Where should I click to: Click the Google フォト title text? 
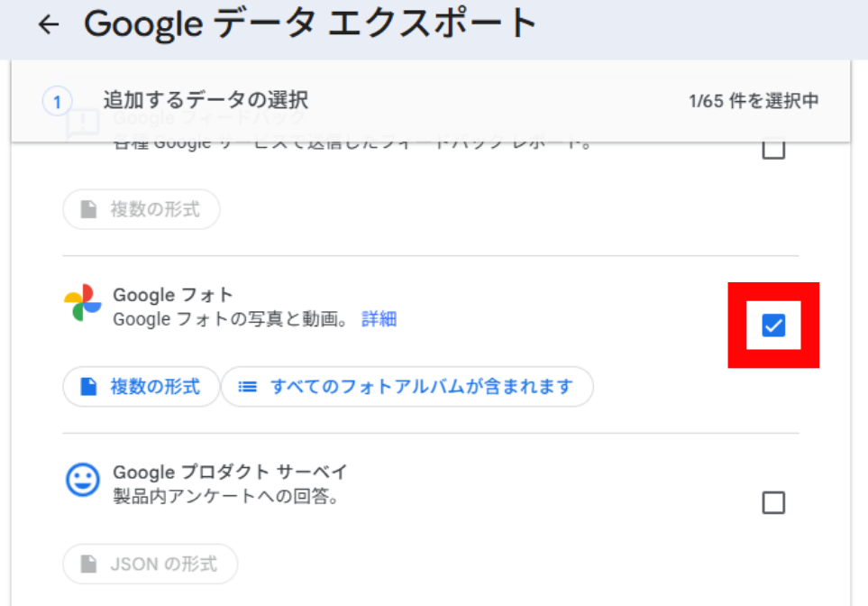point(173,295)
